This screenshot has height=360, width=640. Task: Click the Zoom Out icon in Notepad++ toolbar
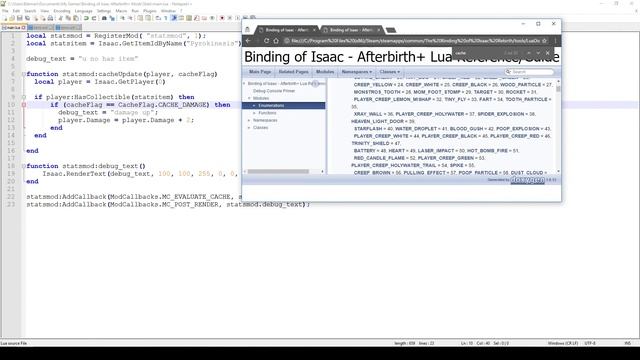click(130, 18)
